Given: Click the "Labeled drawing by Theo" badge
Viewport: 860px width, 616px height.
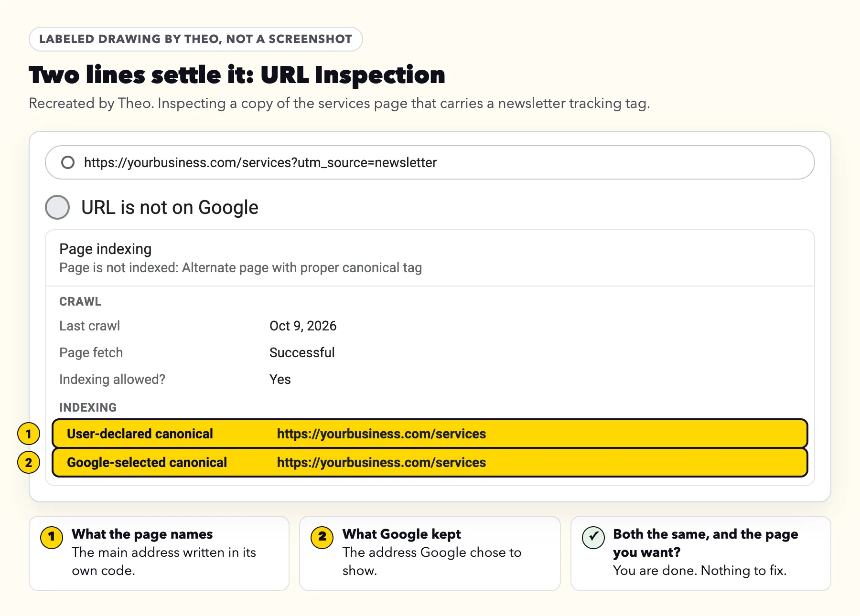Looking at the screenshot, I should coord(196,39).
